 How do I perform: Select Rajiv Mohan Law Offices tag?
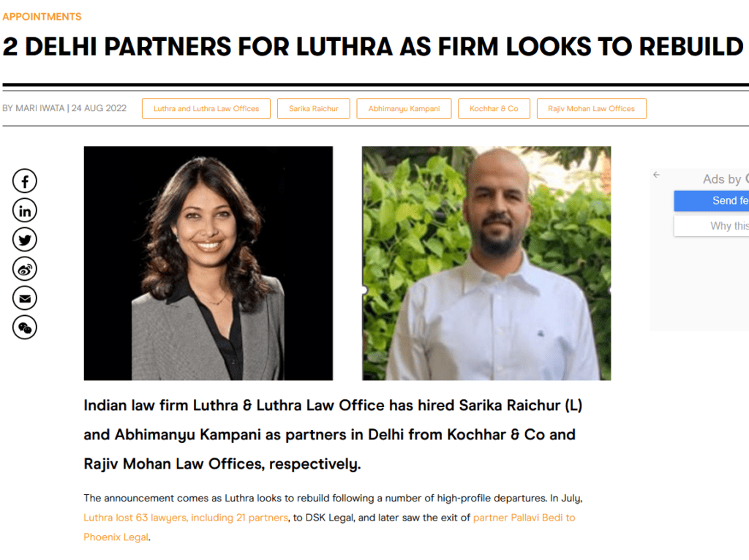pyautogui.click(x=591, y=108)
